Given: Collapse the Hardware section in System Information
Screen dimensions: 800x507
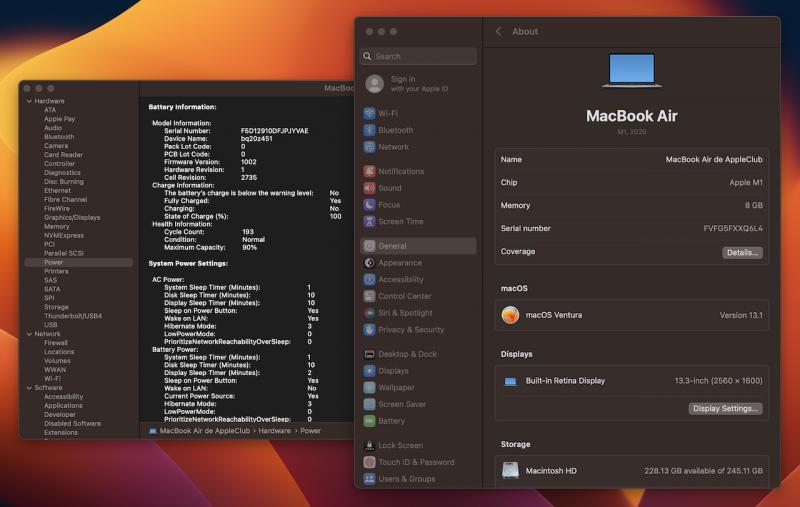Looking at the screenshot, I should pos(29,102).
